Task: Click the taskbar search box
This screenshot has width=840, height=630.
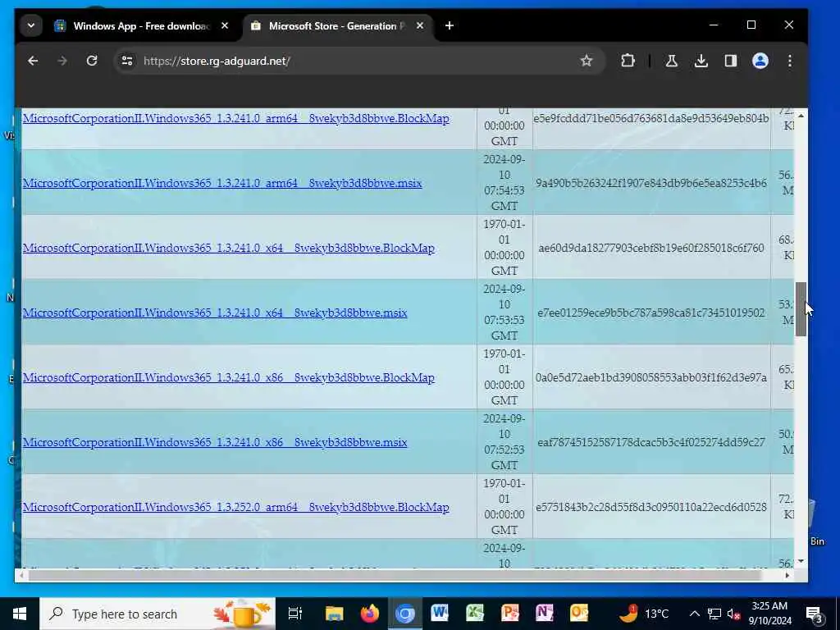Action: pos(157,614)
